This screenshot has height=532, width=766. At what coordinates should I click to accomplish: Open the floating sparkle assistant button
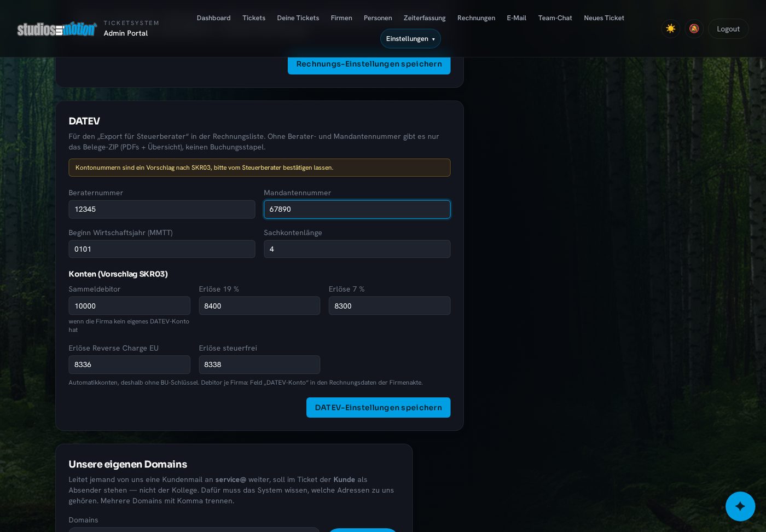coord(740,506)
